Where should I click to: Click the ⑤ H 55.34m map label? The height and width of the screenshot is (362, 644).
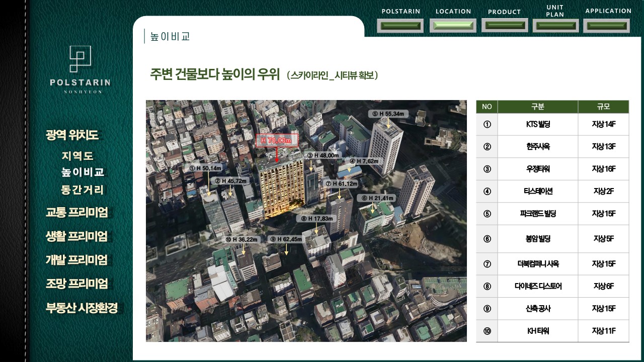[x=388, y=114]
